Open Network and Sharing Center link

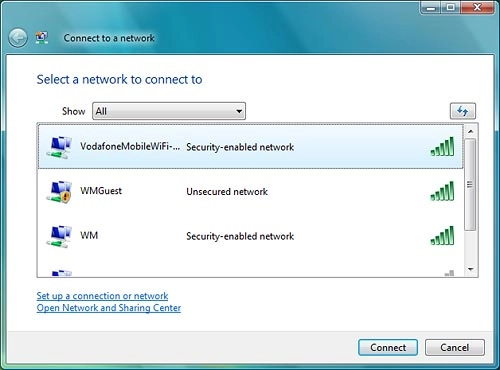[109, 308]
